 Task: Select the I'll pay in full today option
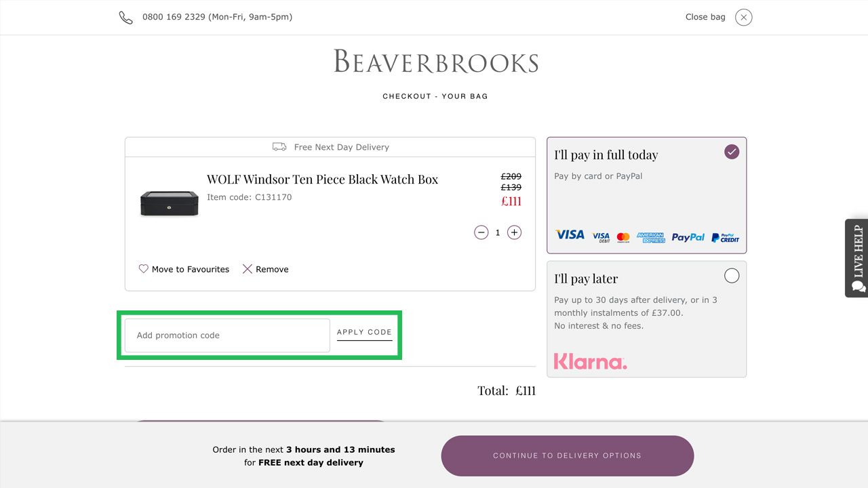[731, 152]
